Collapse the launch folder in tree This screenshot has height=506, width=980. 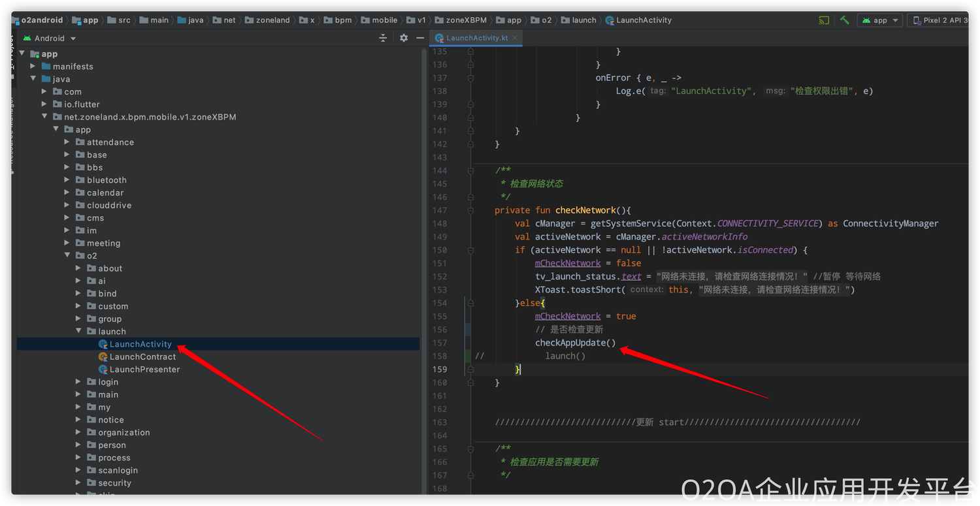79,332
